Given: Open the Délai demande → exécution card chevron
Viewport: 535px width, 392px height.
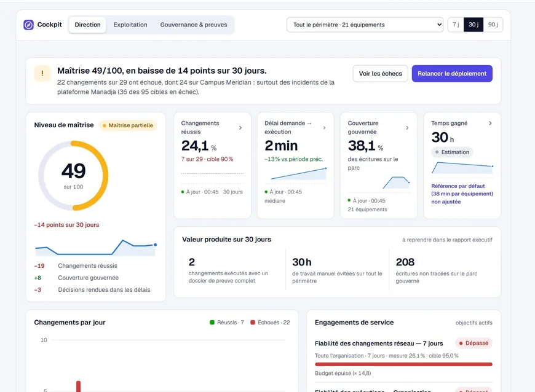Looking at the screenshot, I should point(324,128).
